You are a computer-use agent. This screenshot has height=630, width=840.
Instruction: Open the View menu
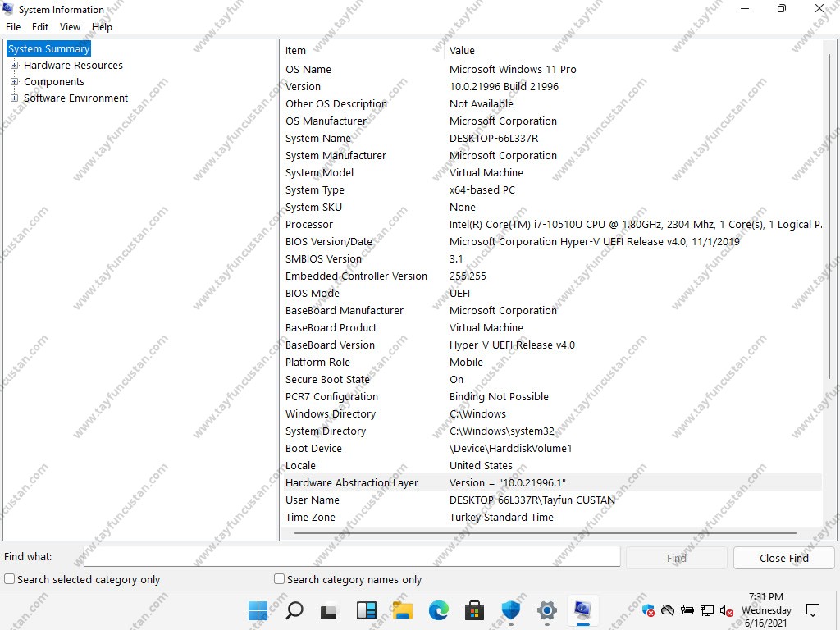coord(70,27)
